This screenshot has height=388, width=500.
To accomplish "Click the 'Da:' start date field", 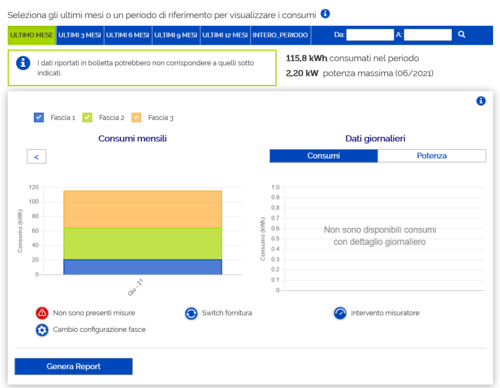I will [x=370, y=35].
